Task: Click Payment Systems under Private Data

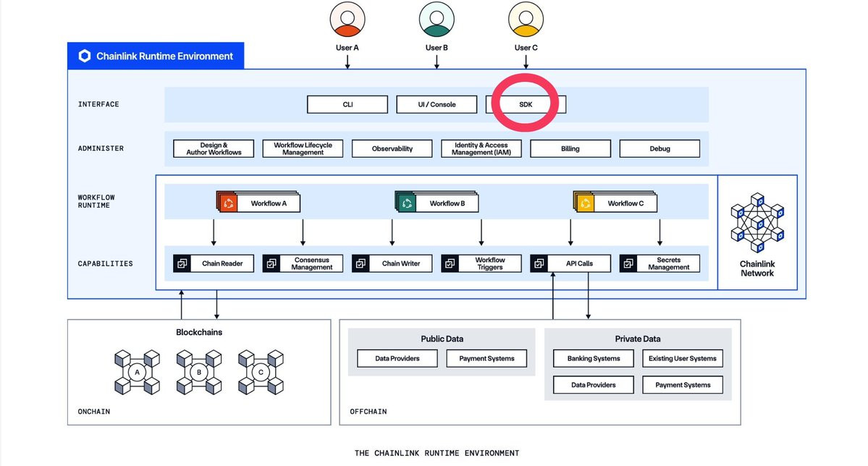Action: click(x=683, y=385)
